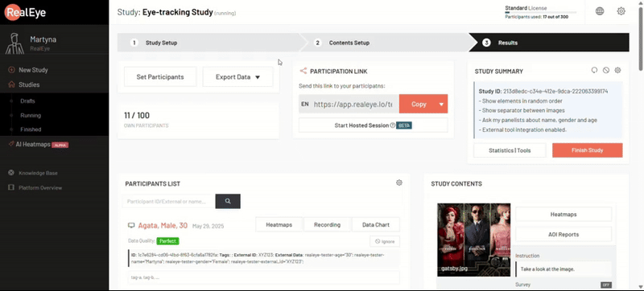Viewport: 644px width, 291px height.
Task: Open Platform Overview link
Action: [x=40, y=188]
